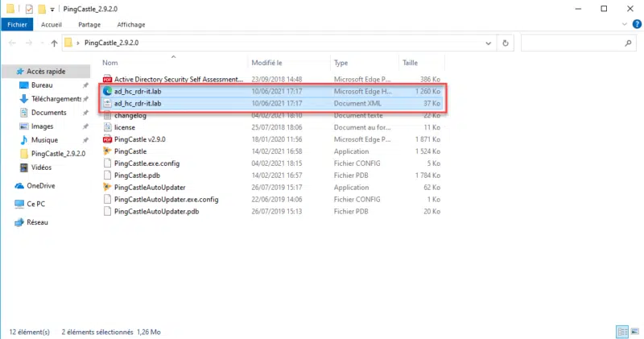Open the quick access toolbar dropdown
The width and height of the screenshot is (644, 339).
(x=52, y=9)
